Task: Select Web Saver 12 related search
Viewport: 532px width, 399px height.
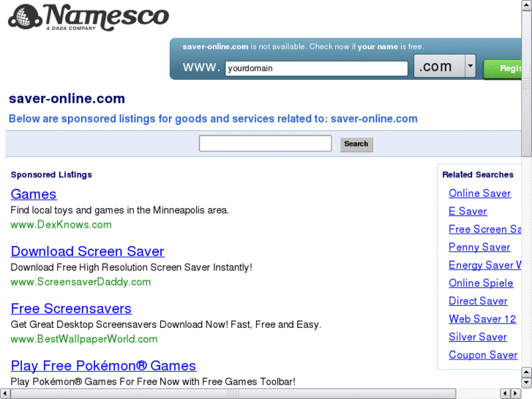Action: tap(482, 319)
